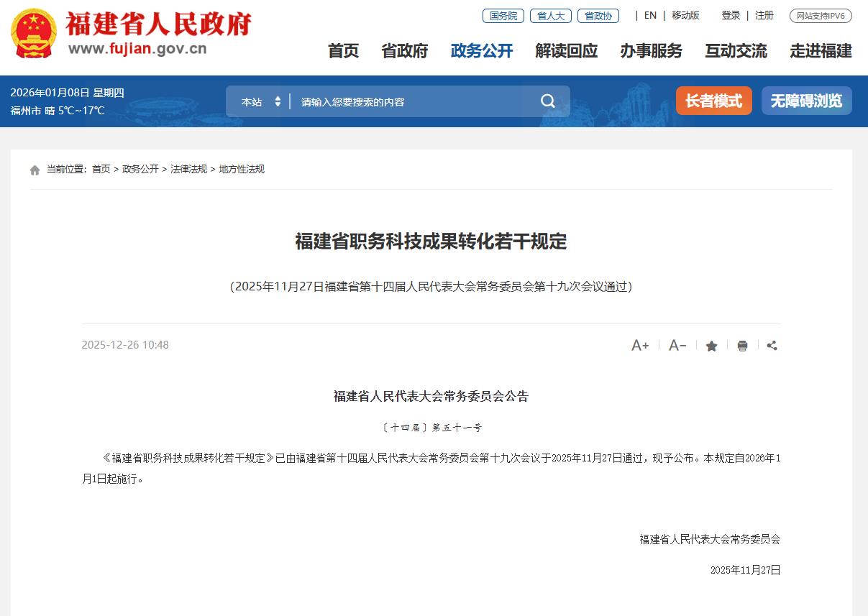Click the 登录 login link

pos(731,15)
